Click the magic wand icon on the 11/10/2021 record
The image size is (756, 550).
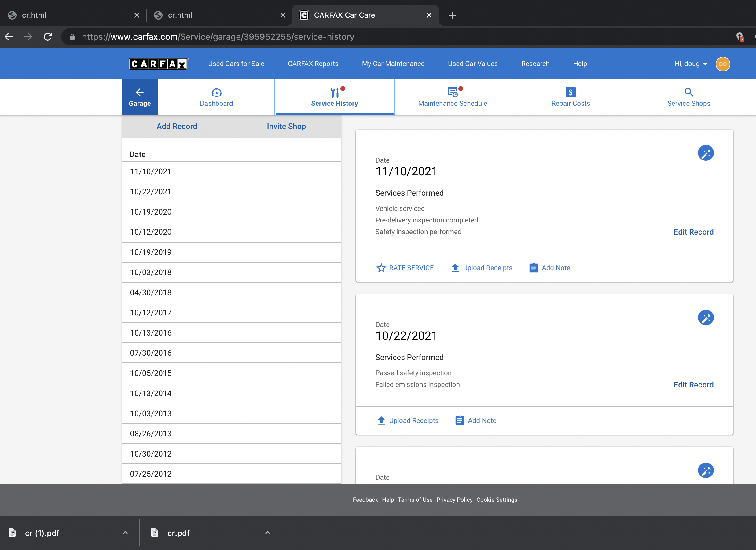pos(706,153)
